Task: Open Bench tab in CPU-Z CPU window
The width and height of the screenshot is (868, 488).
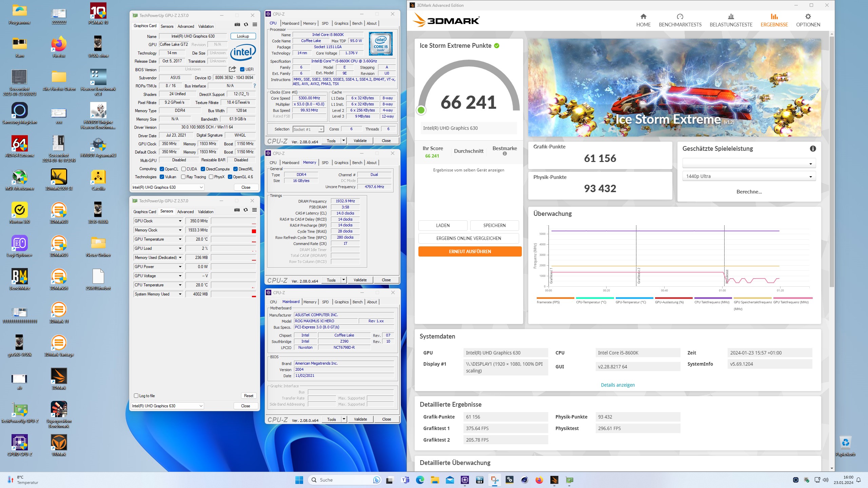Action: coord(357,23)
